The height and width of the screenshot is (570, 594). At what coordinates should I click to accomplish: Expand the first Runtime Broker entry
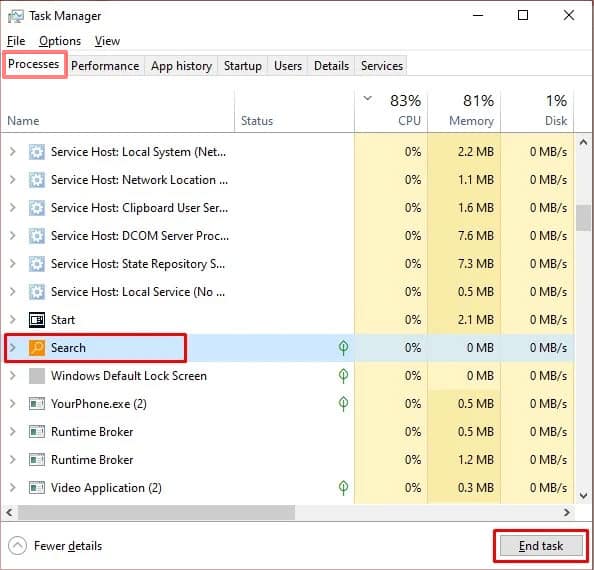click(13, 432)
